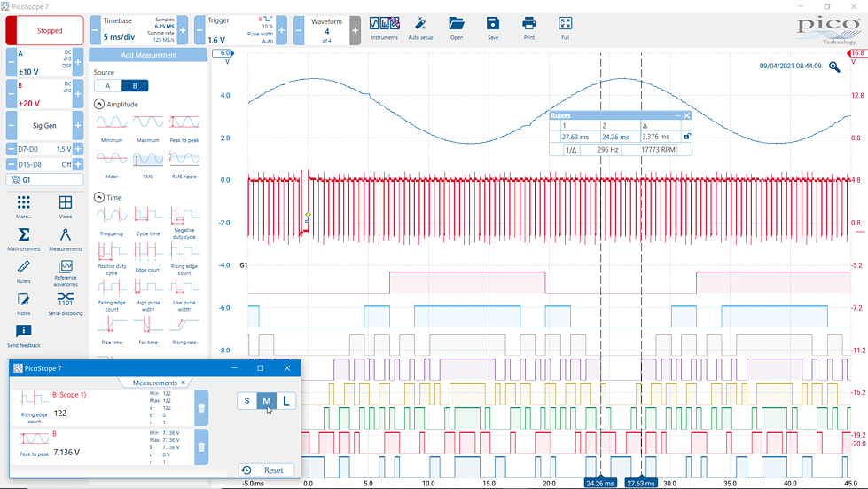868x489 pixels.
Task: Open the channel B ±20 V settings
Action: [x=45, y=94]
